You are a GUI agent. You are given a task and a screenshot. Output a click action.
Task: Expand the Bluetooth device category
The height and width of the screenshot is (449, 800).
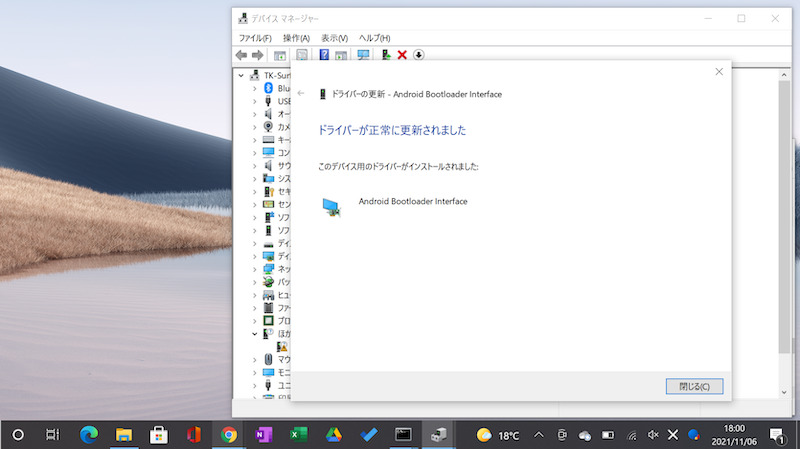tap(255, 88)
